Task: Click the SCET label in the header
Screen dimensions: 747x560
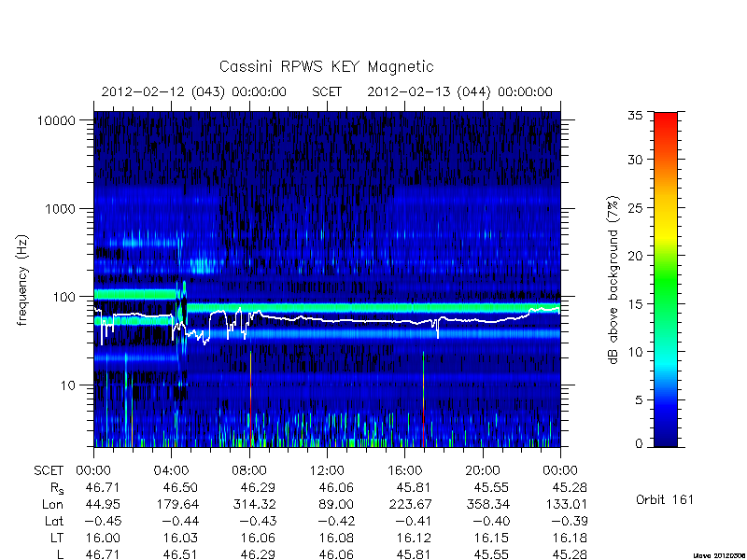Action: click(x=327, y=91)
